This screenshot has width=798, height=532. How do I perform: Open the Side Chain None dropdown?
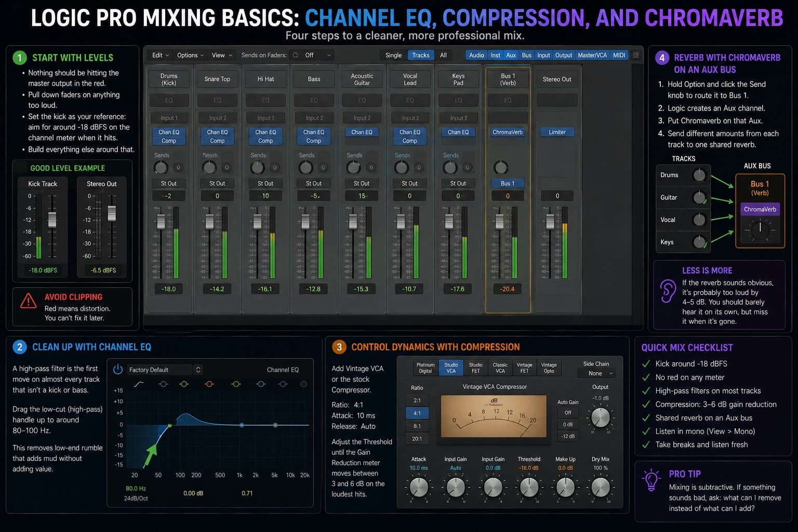[x=596, y=374]
